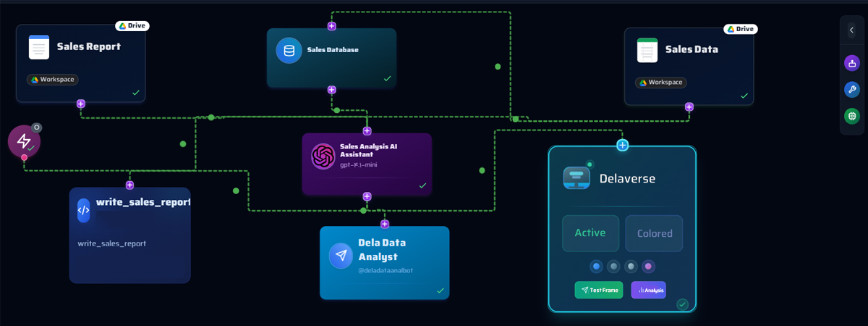Click the Sales Analysis AI Assistant title
Viewport: 868px width, 326px height.
369,150
